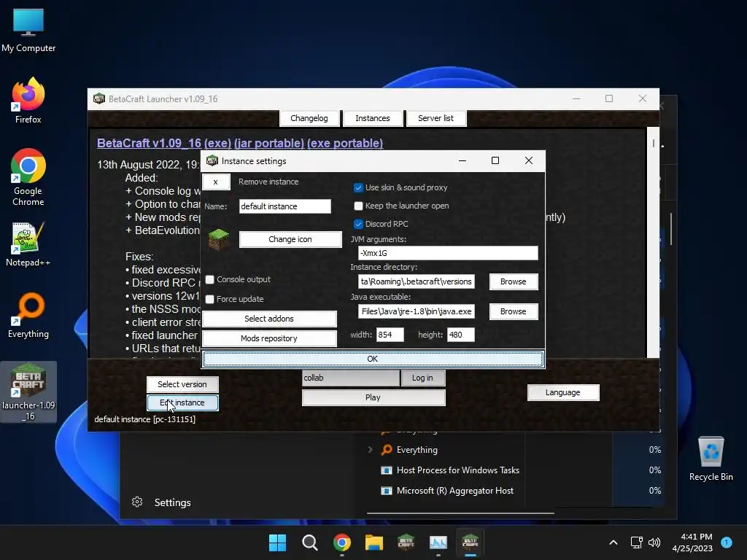Switch to the Changelog tab
This screenshot has width=747, height=560.
pos(309,118)
